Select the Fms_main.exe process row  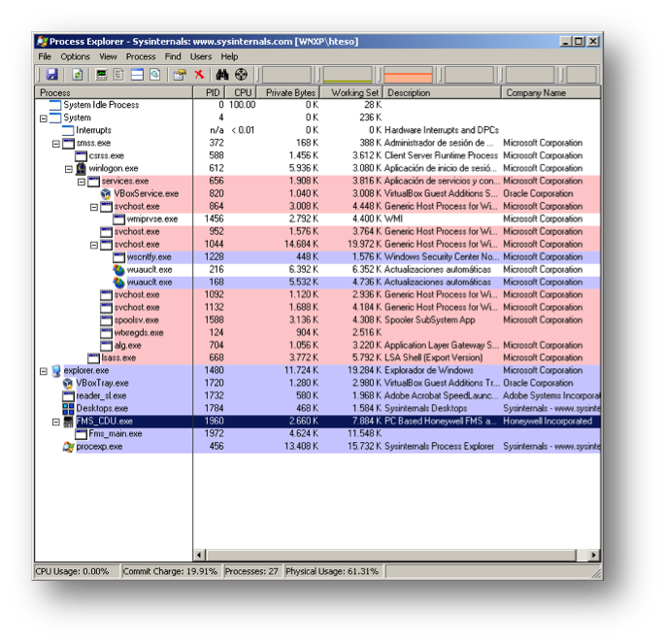click(317, 434)
